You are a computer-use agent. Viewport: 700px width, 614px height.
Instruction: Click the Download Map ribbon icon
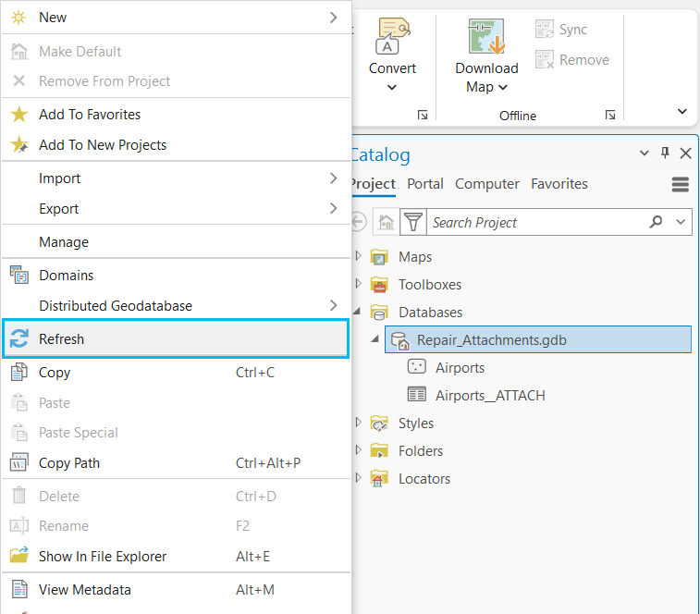click(486, 37)
